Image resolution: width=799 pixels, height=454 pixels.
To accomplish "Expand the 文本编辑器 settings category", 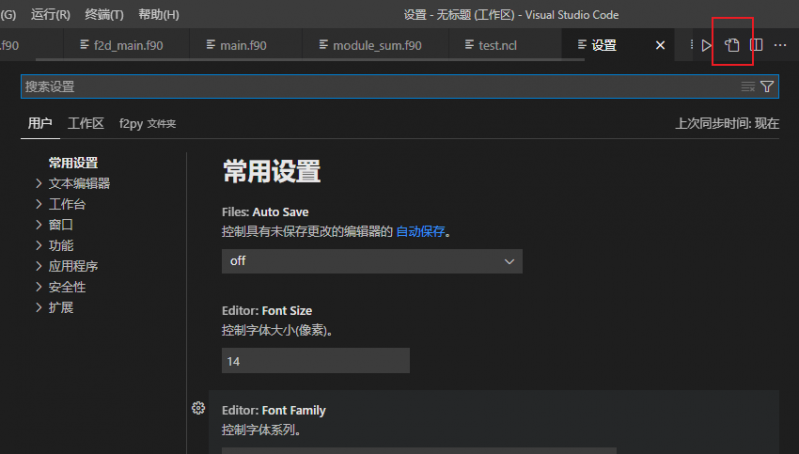I will (78, 183).
